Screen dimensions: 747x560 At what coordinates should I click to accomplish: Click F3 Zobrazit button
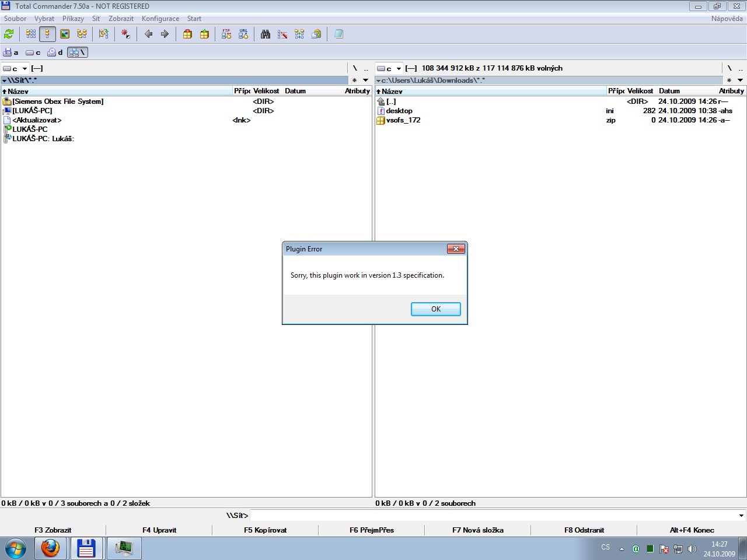(x=53, y=530)
